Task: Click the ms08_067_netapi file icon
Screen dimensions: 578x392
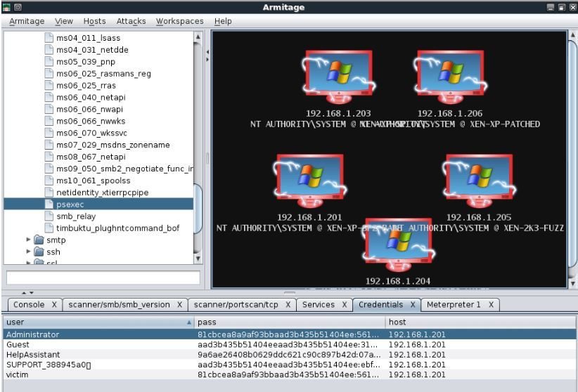Action: tap(49, 157)
